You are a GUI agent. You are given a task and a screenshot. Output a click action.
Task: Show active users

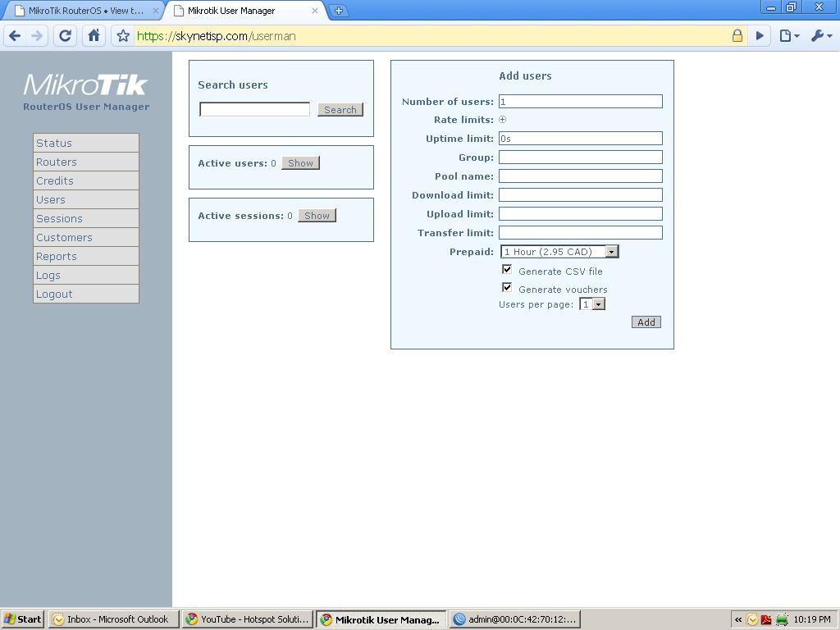(300, 163)
